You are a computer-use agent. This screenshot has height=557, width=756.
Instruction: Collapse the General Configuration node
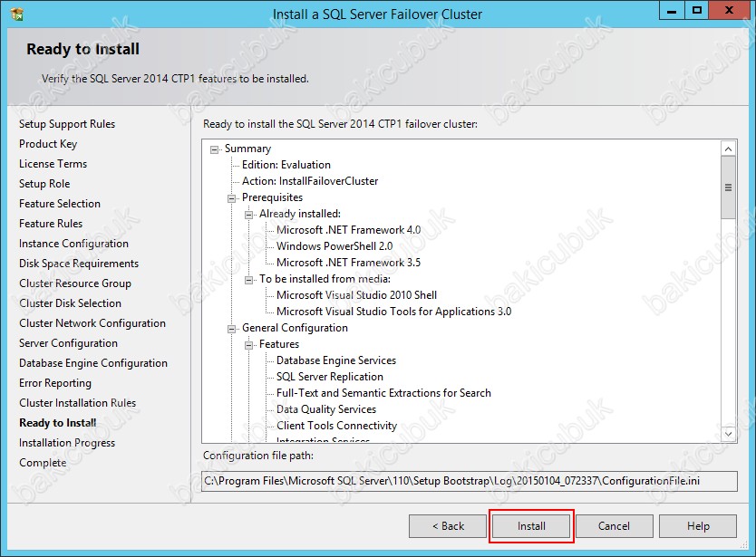(232, 329)
